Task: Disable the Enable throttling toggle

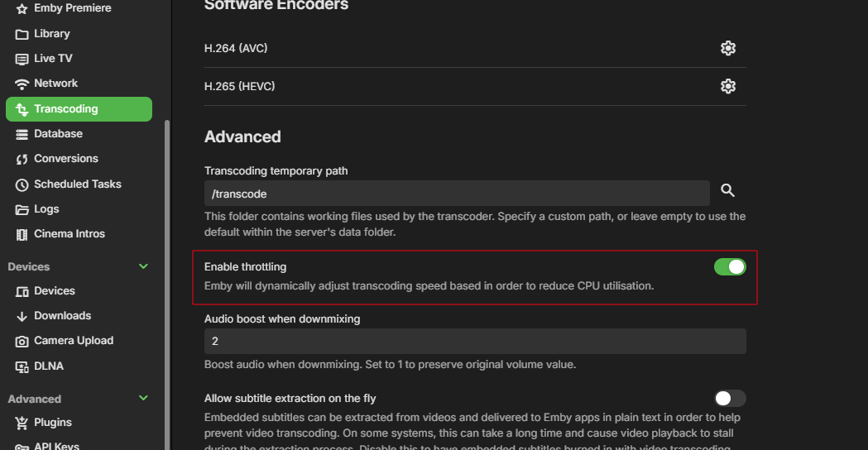Action: tap(730, 266)
